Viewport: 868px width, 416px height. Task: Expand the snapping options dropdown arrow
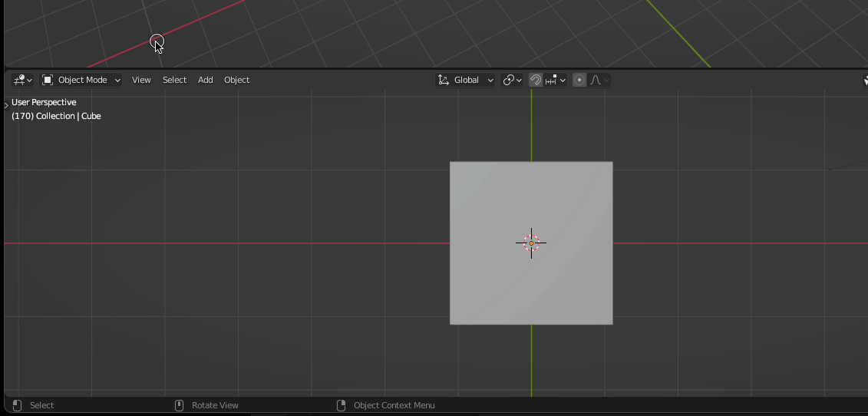click(x=563, y=80)
